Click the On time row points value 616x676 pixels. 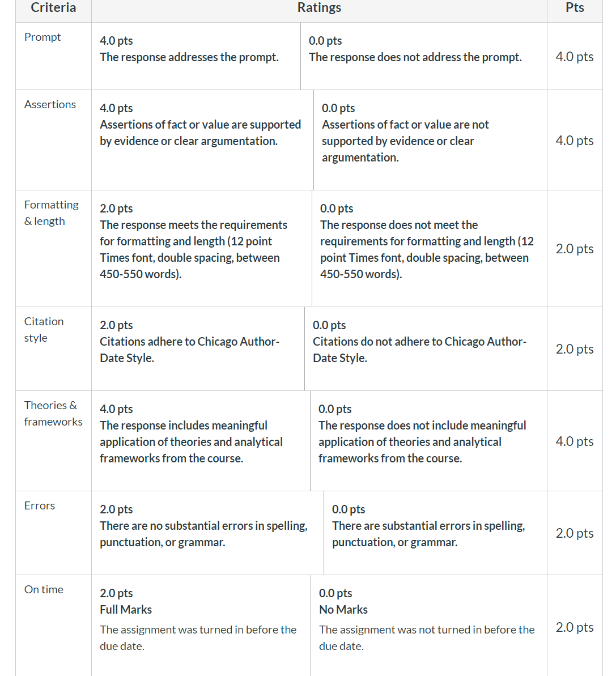[x=575, y=627]
